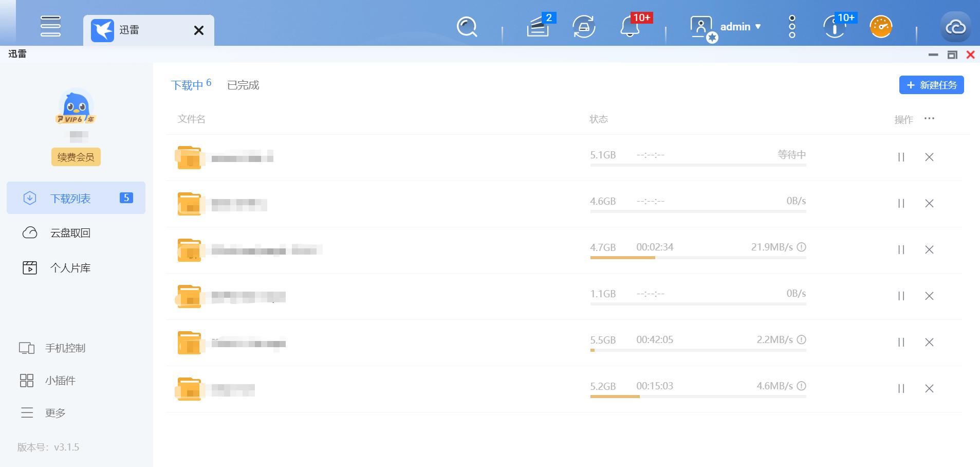Delete the 5.1GB waiting task
Screen dimensions: 980x467
[x=929, y=157]
